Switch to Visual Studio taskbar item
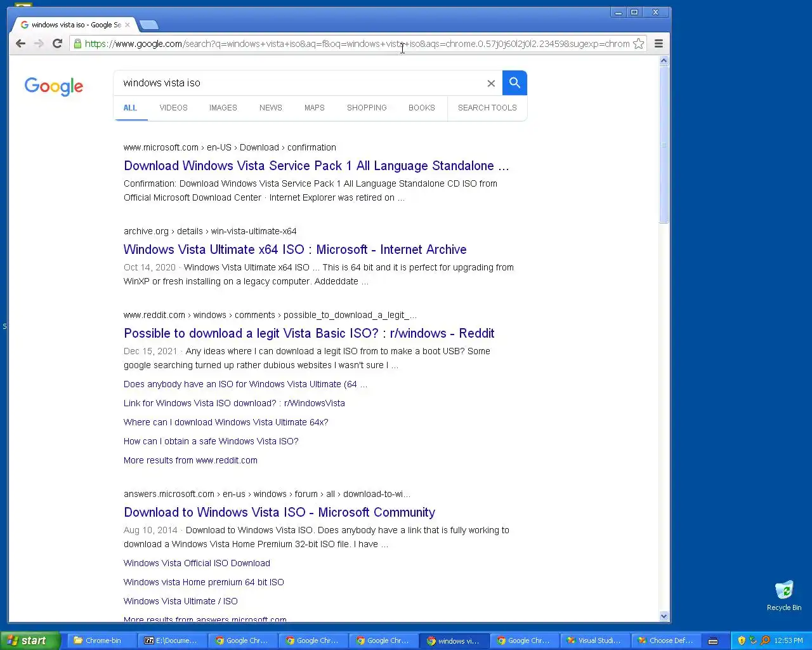The image size is (812, 650). click(595, 640)
